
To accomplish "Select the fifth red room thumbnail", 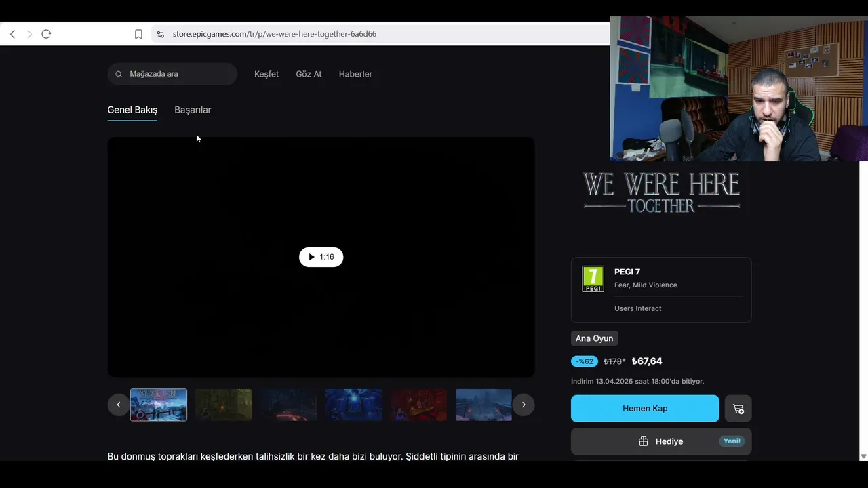I will tap(419, 405).
